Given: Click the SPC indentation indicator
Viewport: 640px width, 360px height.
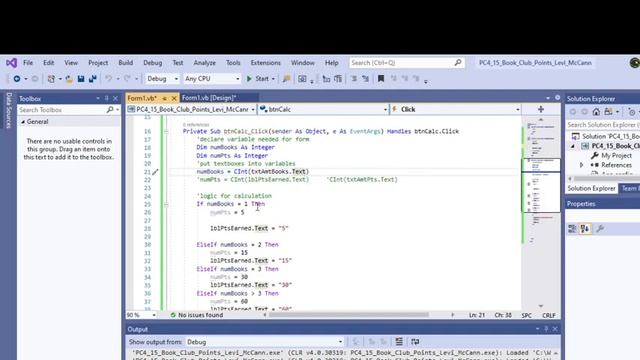Looking at the screenshot, I should pyautogui.click(x=527, y=315).
